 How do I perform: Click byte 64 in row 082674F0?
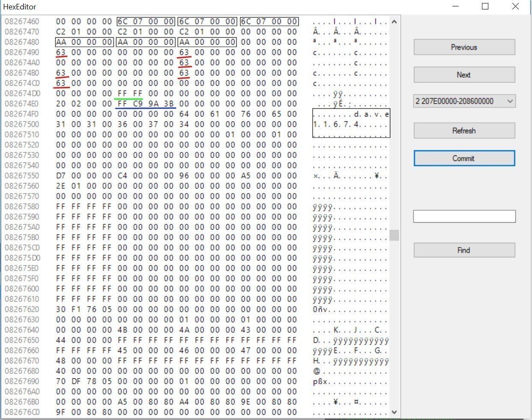click(x=184, y=114)
